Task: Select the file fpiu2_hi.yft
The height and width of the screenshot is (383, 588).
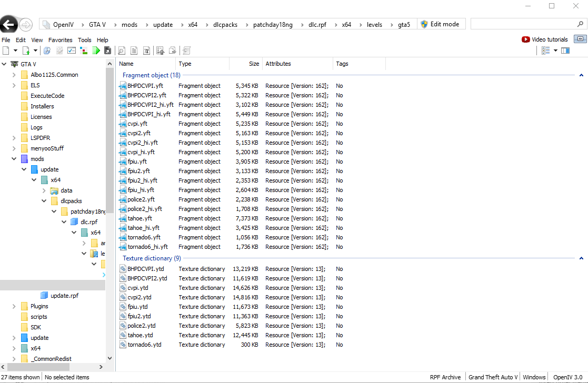Action: tap(143, 180)
